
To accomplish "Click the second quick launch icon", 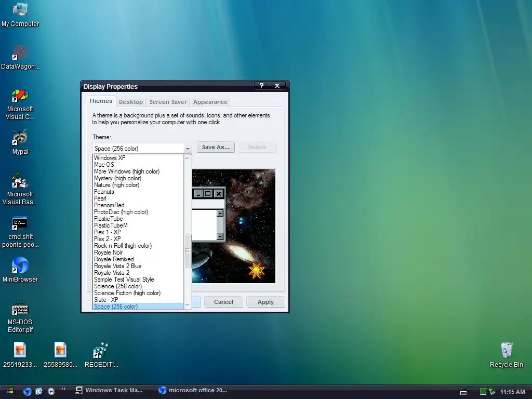I will coord(39,391).
